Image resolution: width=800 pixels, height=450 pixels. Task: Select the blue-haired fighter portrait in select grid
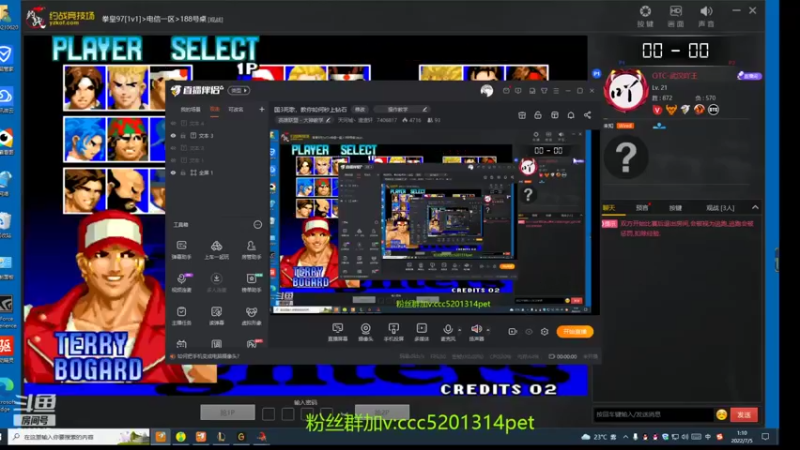pyautogui.click(x=85, y=139)
